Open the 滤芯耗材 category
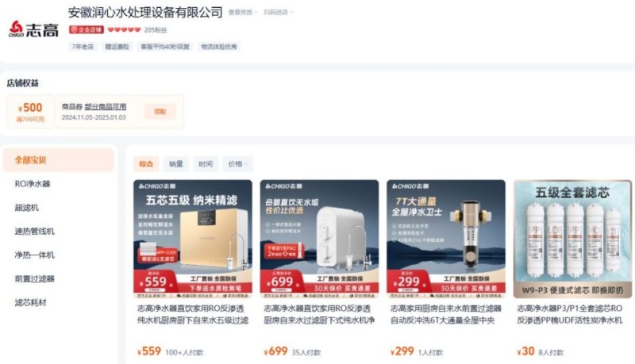 click(x=30, y=302)
